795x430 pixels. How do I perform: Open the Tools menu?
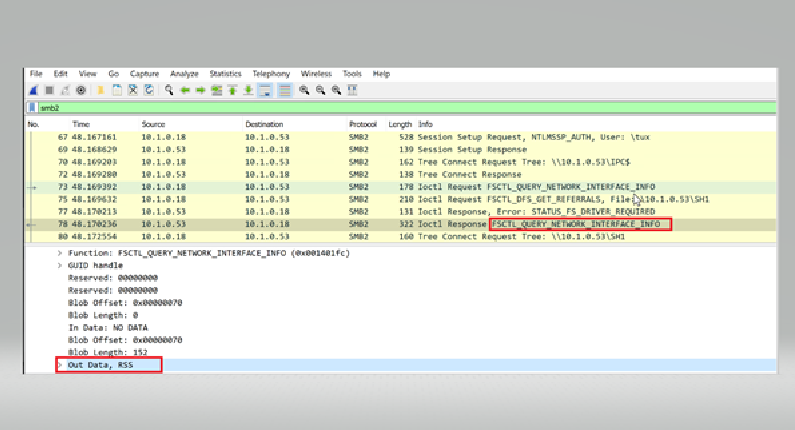coord(352,74)
